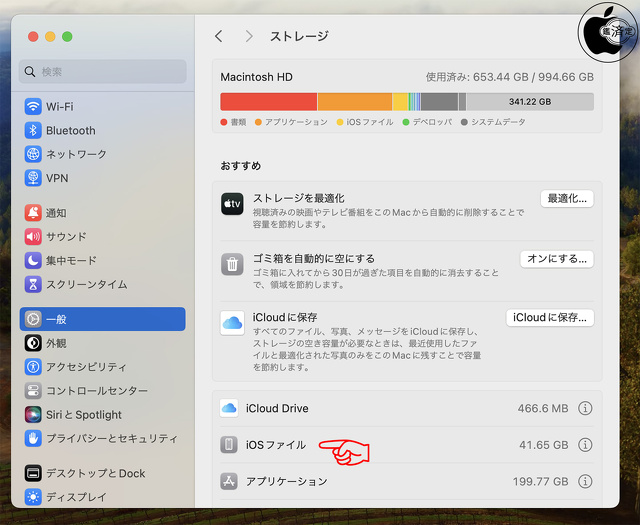Image resolution: width=640 pixels, height=525 pixels.
Task: Click the アプリケーション App Store icon
Action: 229,481
